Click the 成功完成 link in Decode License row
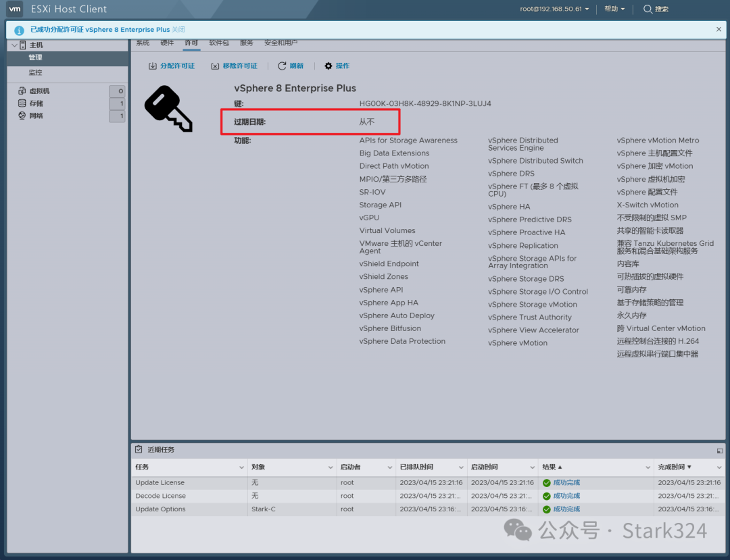This screenshot has width=730, height=560. coord(566,497)
